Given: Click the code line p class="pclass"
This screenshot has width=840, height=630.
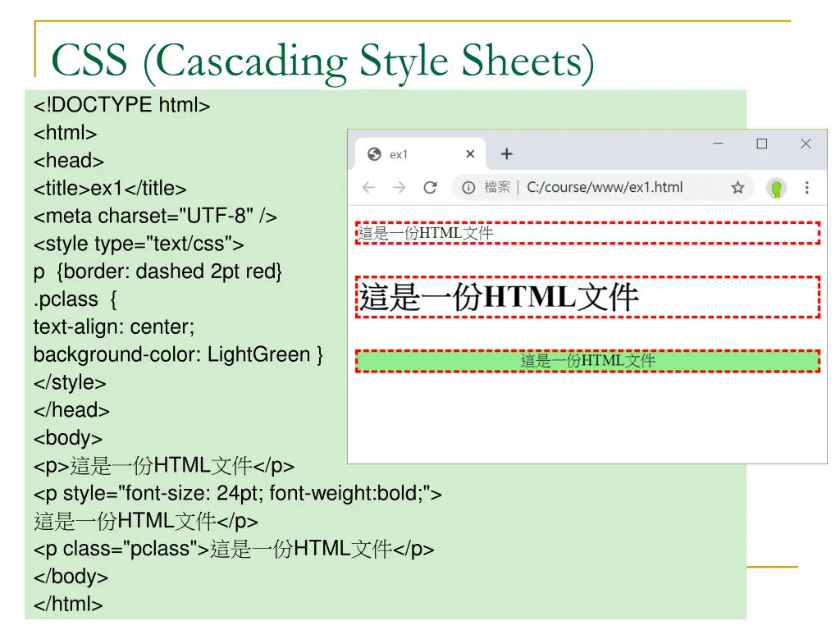Looking at the screenshot, I should tap(234, 549).
